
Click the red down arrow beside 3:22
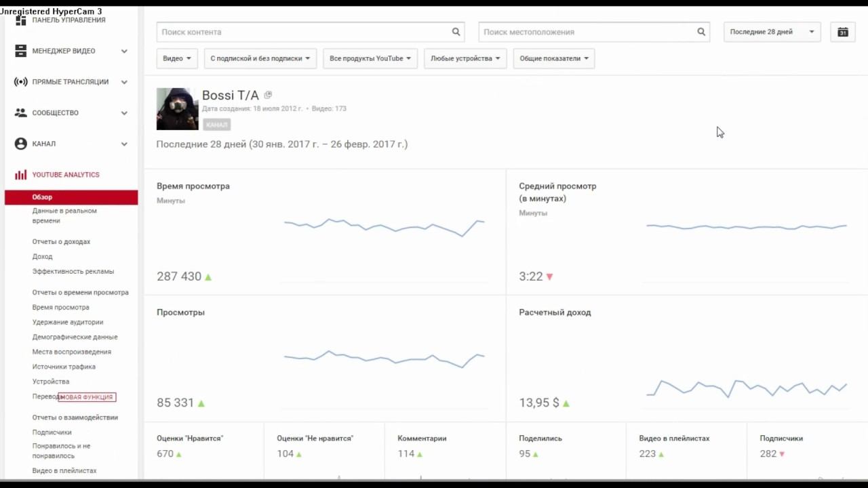(549, 277)
